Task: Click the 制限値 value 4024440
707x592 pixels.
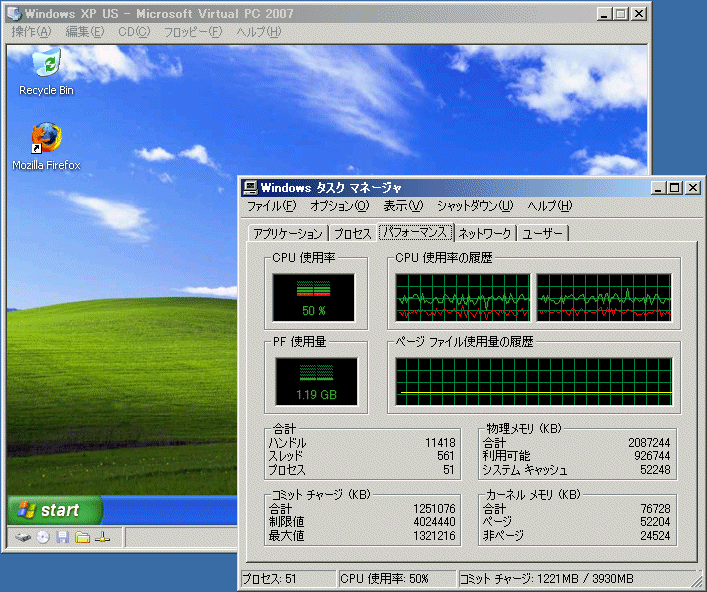Action: tap(434, 522)
